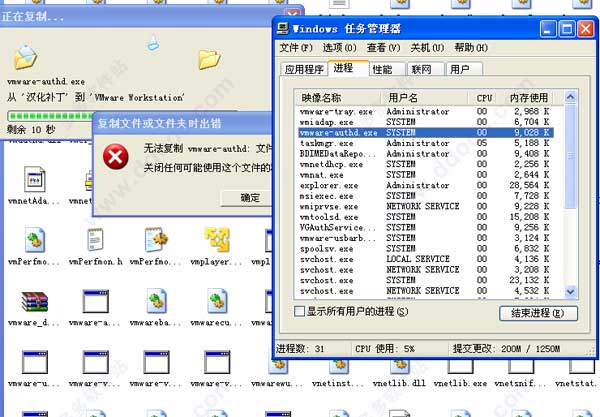Open the 关机(U) menu
The height and width of the screenshot is (417, 600).
427,48
